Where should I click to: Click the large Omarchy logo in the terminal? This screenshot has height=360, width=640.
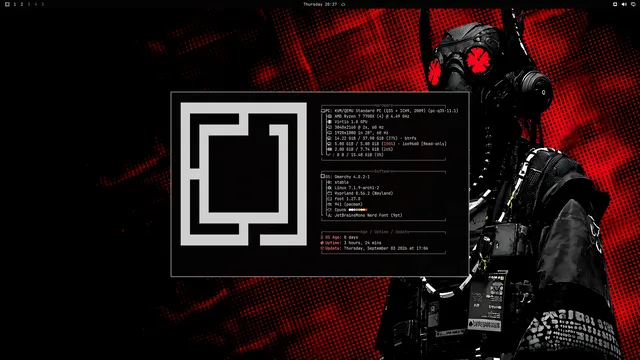pyautogui.click(x=244, y=174)
